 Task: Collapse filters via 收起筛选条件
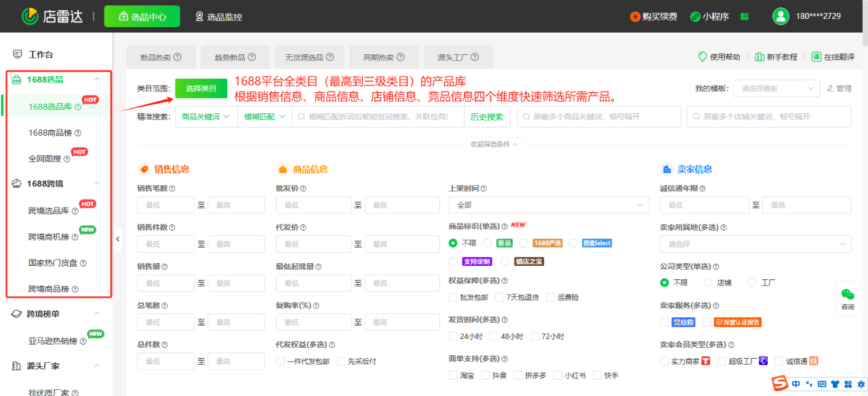[494, 144]
